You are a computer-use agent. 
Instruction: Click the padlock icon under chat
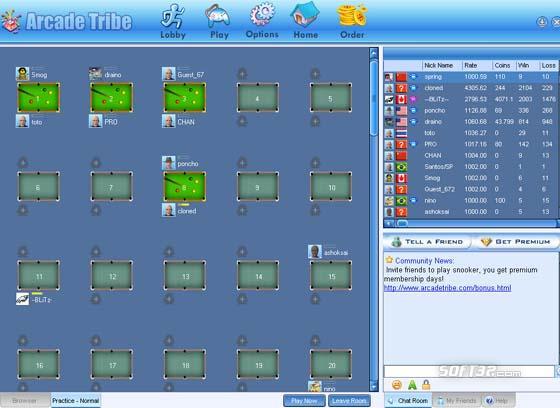coord(426,385)
